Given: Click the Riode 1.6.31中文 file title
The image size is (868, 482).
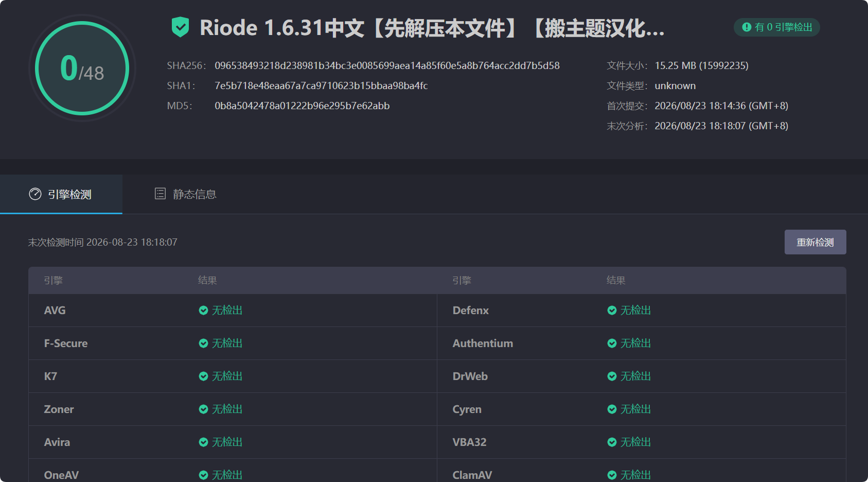Looking at the screenshot, I should (432, 28).
